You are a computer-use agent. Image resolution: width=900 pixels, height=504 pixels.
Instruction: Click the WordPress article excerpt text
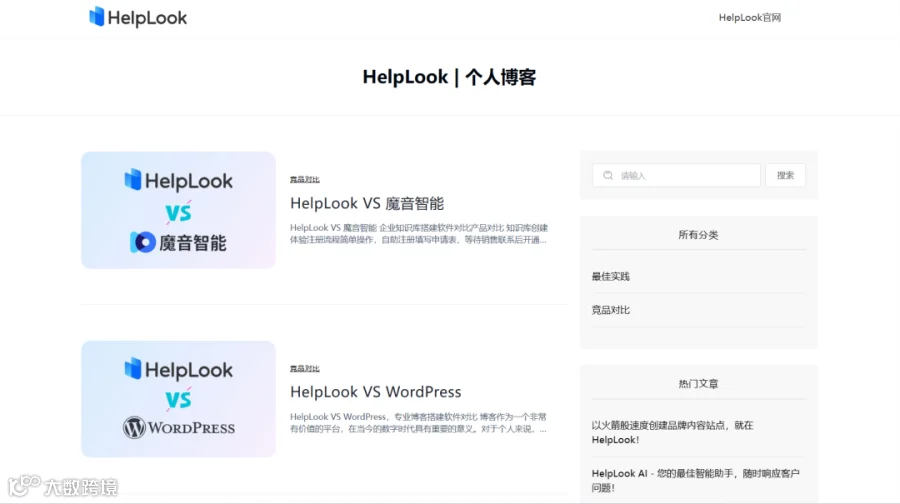(x=418, y=422)
